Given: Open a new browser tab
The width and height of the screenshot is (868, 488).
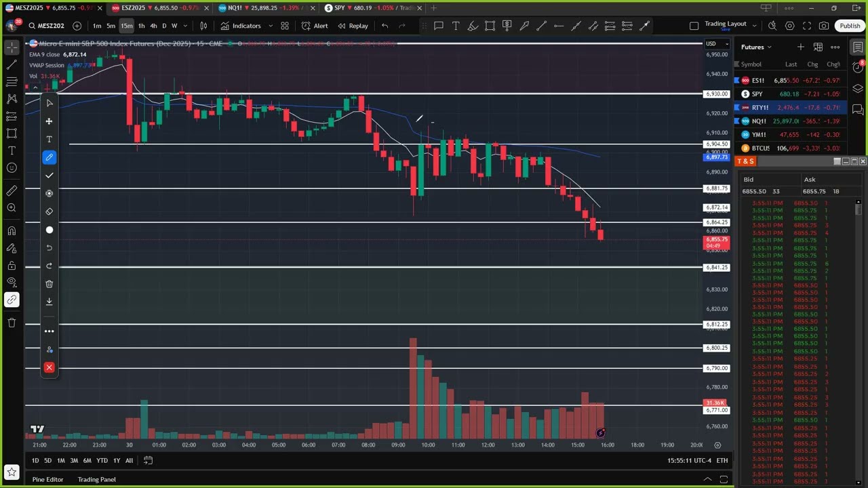Looking at the screenshot, I should pos(434,8).
